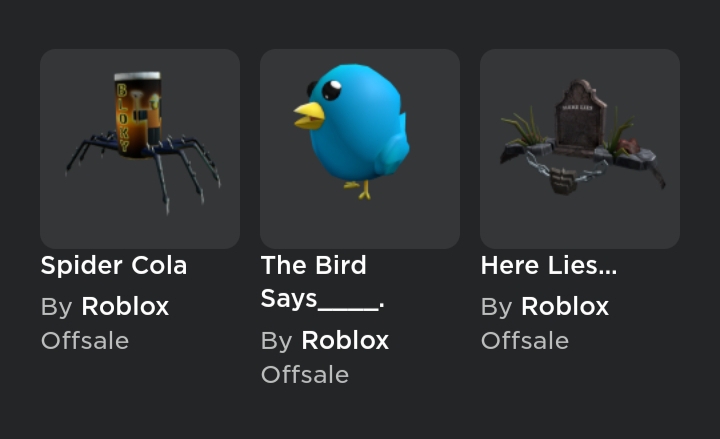720x439 pixels.
Task: Open Roblox creator link under Spider Cola
Action: coord(125,306)
